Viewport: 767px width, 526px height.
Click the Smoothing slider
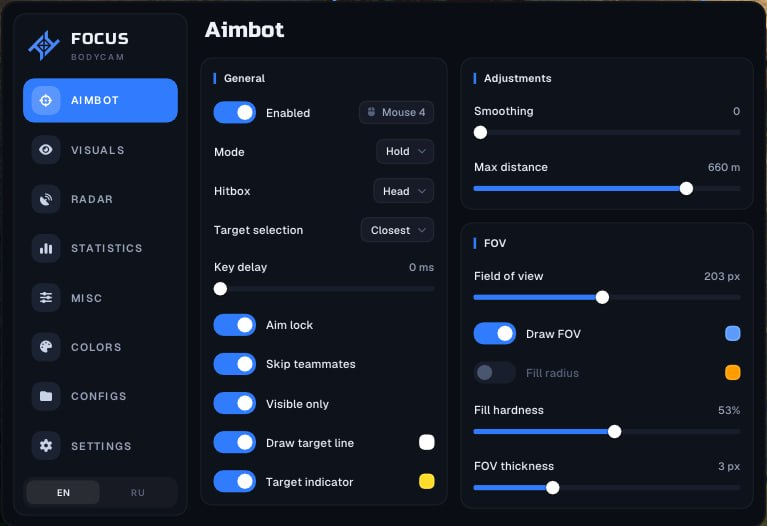607,133
